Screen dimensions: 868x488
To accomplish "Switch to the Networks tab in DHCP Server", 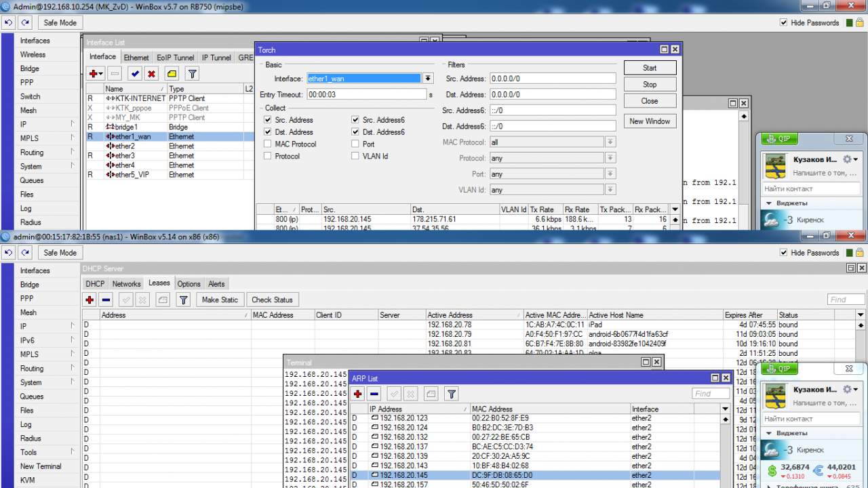I will (126, 284).
